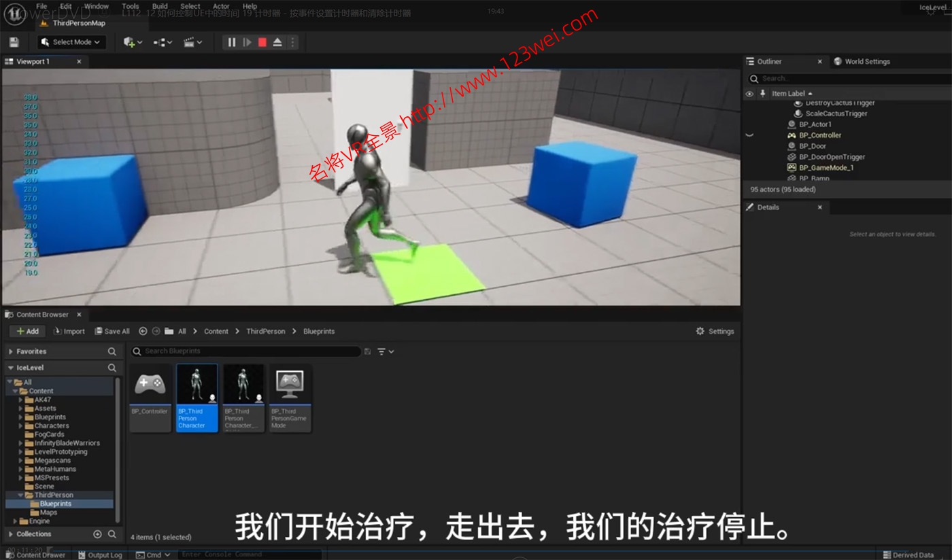Screen dimensions: 952x560
Task: Open the Build menu
Action: click(x=160, y=5)
